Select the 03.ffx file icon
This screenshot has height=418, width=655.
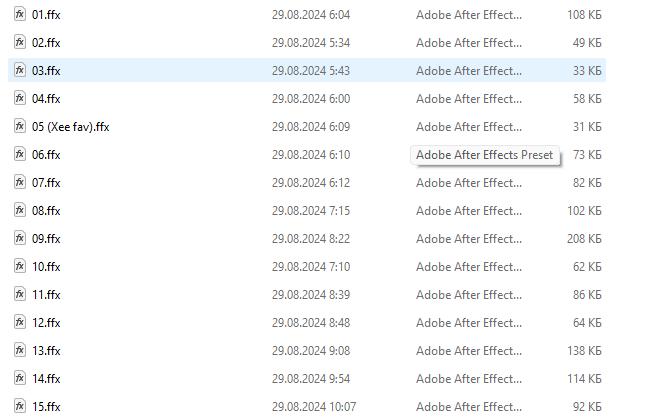click(x=20, y=70)
